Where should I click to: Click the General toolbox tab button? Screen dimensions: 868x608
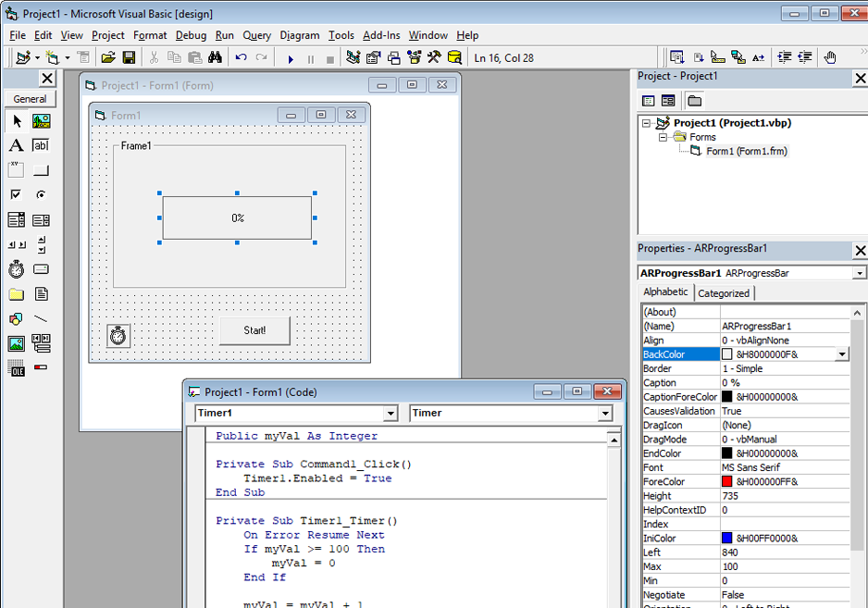coord(30,99)
